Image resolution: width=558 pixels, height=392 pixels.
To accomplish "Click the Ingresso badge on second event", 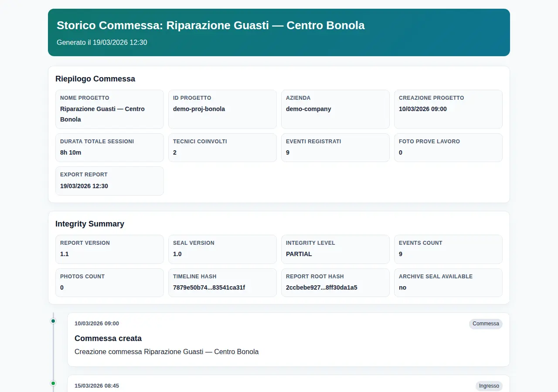I will (x=489, y=386).
